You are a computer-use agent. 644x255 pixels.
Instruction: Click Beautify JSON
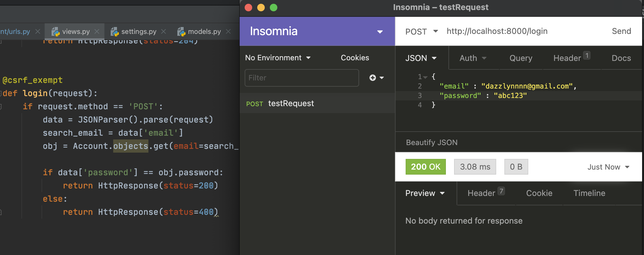point(431,143)
